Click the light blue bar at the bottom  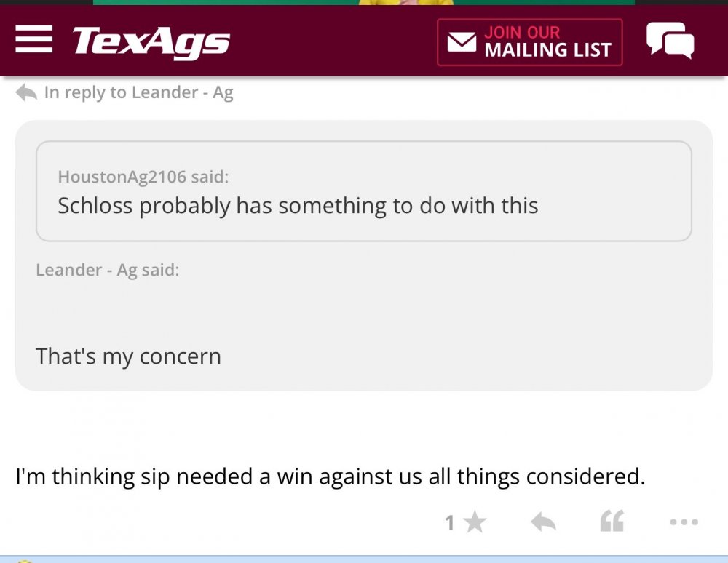pos(364,559)
